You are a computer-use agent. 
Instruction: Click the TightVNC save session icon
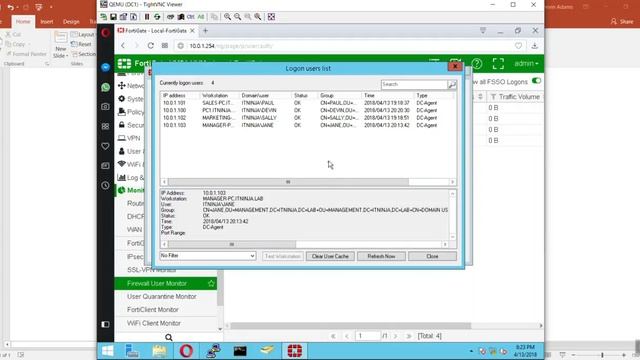(113, 17)
